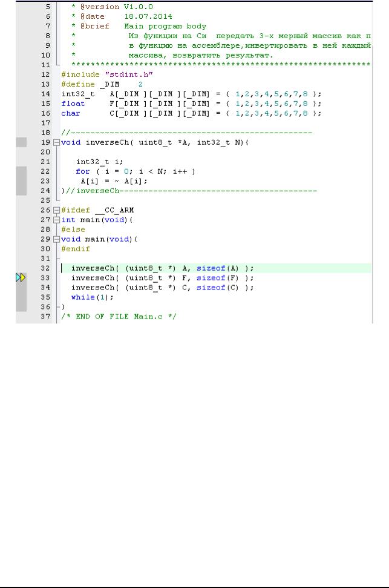Collapse the void main(void) fold marker

pyautogui.click(x=56, y=239)
